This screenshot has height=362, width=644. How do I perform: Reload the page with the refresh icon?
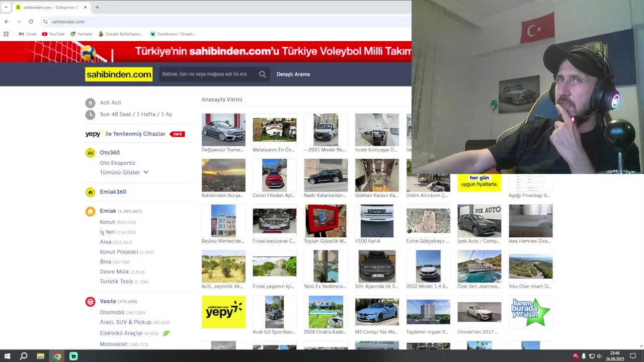click(31, 22)
